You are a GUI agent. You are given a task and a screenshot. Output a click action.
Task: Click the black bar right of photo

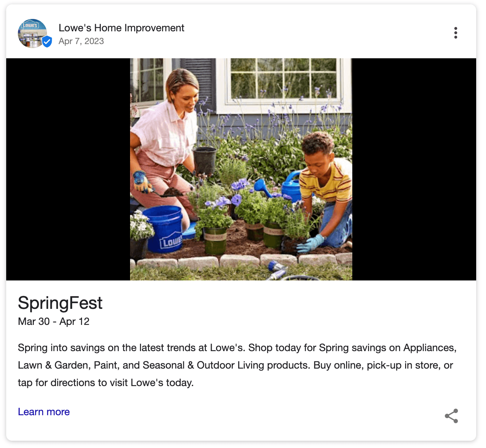tap(414, 169)
